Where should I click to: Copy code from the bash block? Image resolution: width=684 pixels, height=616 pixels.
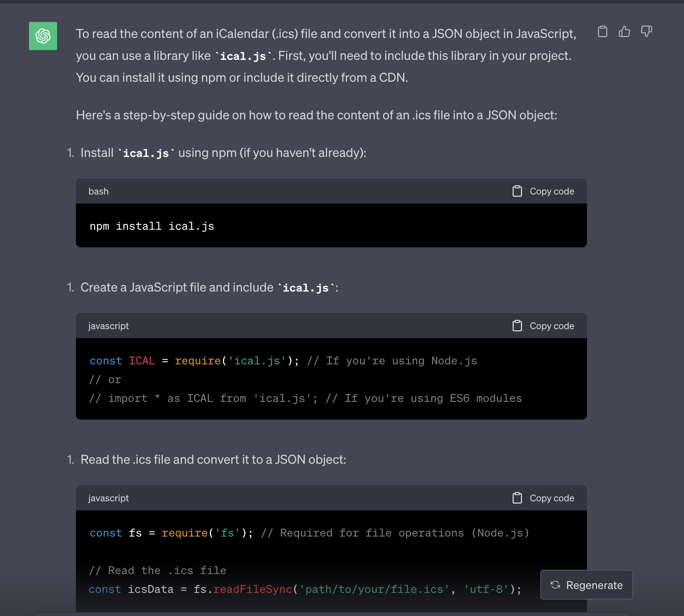(x=543, y=191)
